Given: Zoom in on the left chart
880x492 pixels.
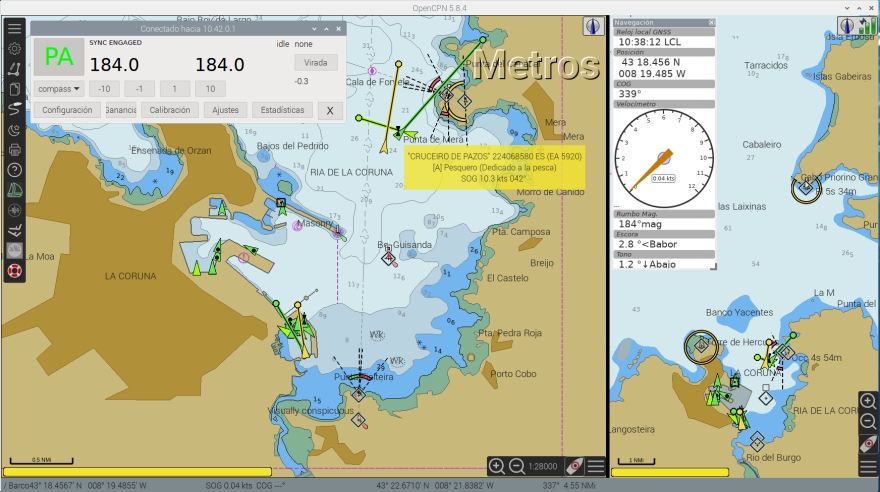Looking at the screenshot, I should click(x=497, y=466).
